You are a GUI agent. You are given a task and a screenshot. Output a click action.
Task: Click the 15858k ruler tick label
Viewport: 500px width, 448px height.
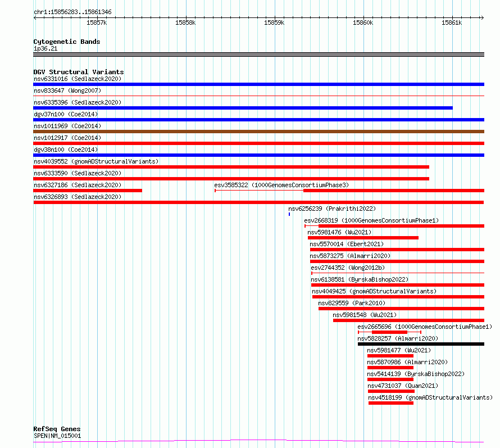tap(185, 22)
